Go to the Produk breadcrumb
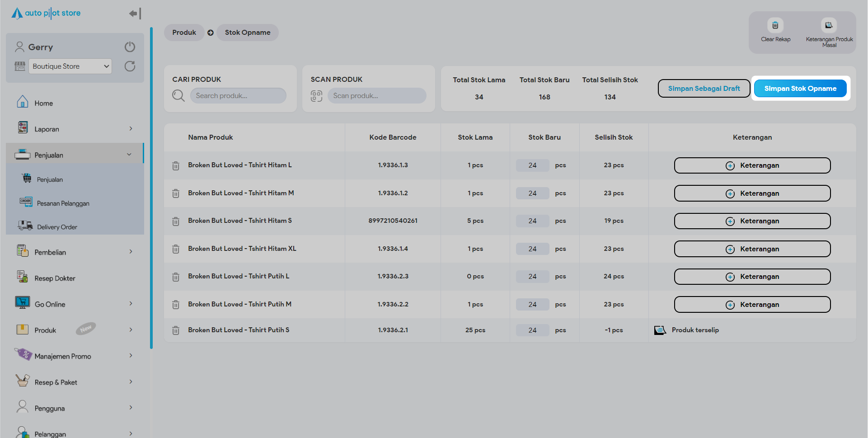Screen dimensions: 868x438 click(x=184, y=33)
